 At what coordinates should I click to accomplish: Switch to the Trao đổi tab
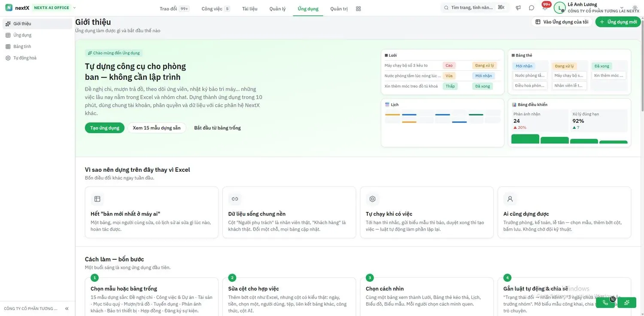(x=174, y=9)
